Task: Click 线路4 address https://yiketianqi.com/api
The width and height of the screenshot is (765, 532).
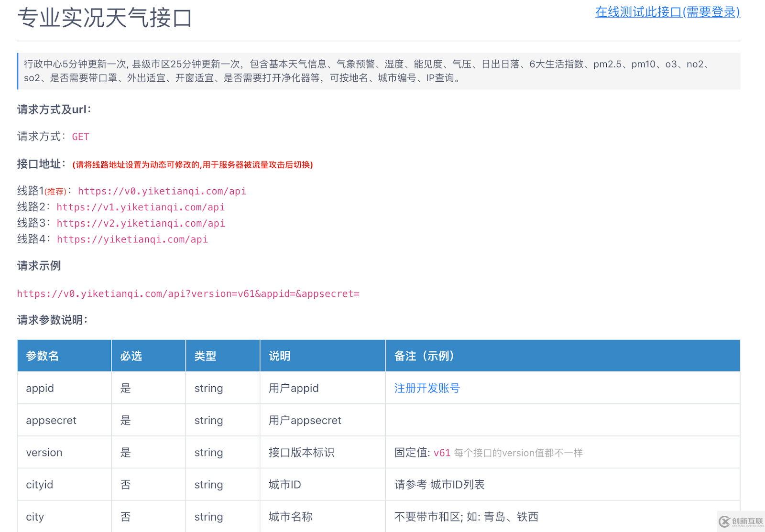Action: (x=132, y=239)
